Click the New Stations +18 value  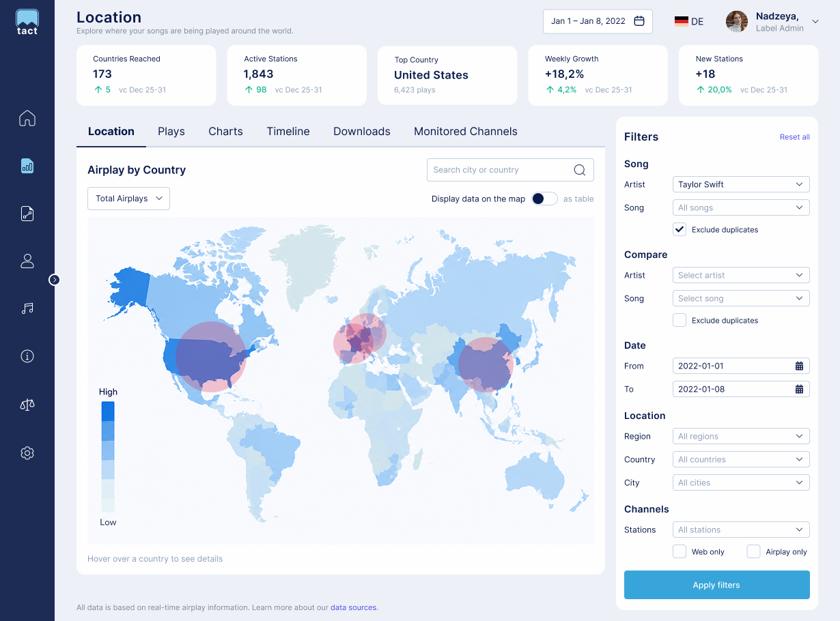coord(705,74)
